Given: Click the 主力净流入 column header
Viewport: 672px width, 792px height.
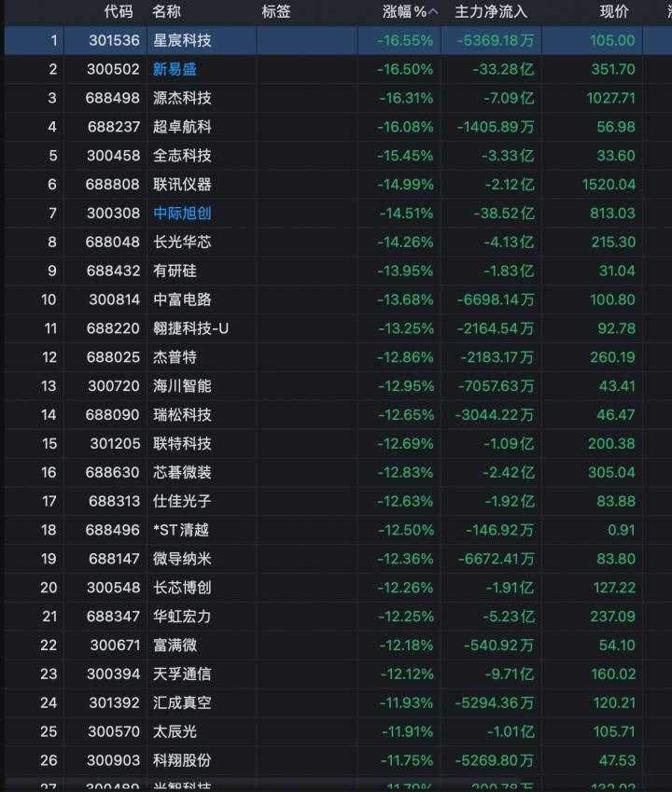Looking at the screenshot, I should pos(491,11).
